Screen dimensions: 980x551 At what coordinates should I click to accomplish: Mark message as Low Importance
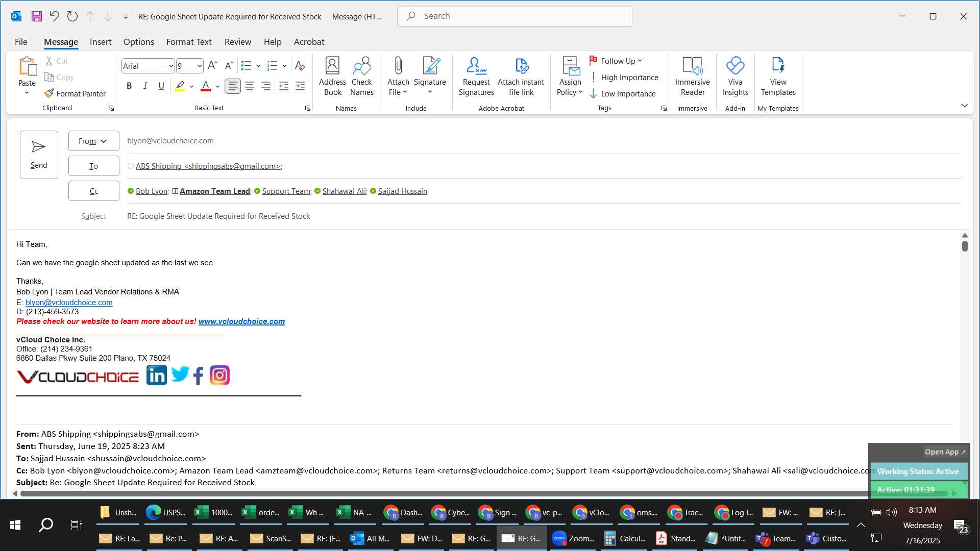623,93
